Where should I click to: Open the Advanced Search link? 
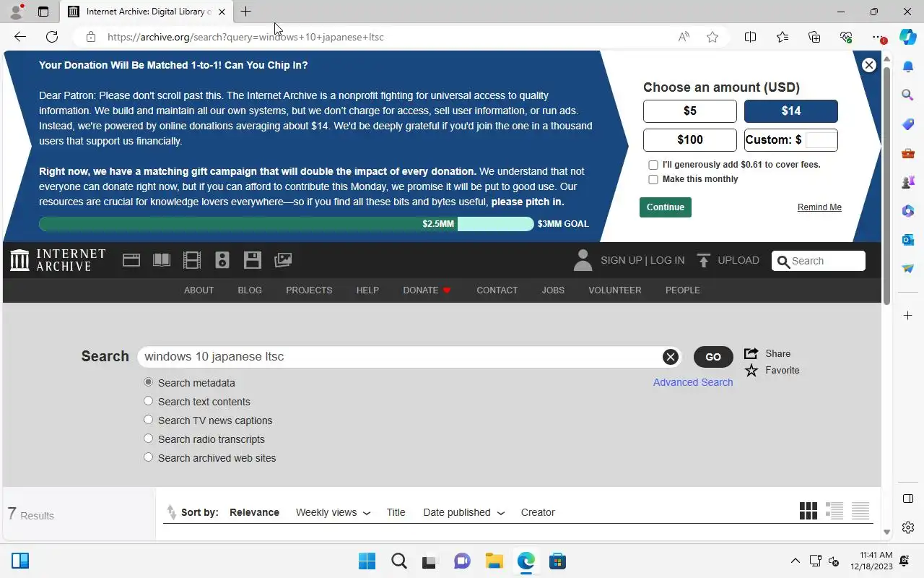point(693,382)
